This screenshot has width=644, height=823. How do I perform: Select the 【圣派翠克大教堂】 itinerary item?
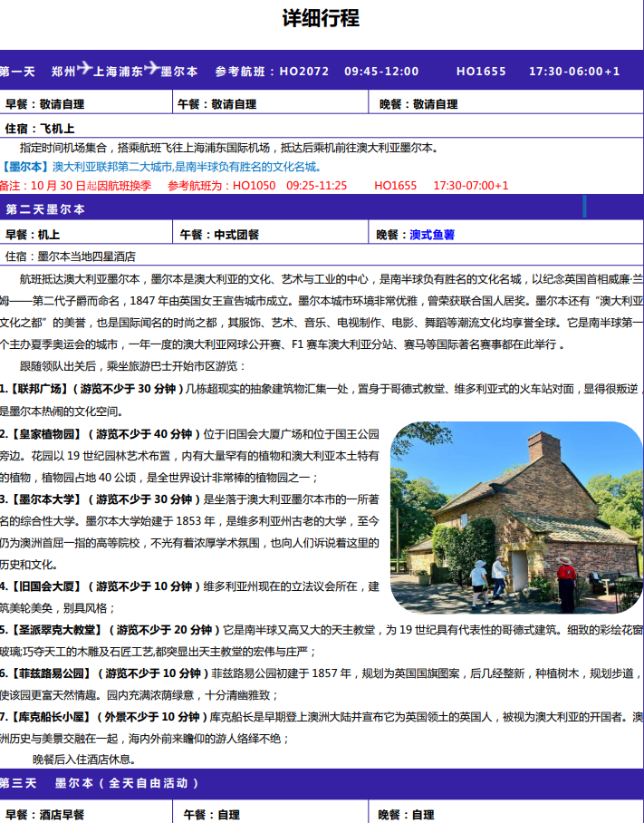53,629
